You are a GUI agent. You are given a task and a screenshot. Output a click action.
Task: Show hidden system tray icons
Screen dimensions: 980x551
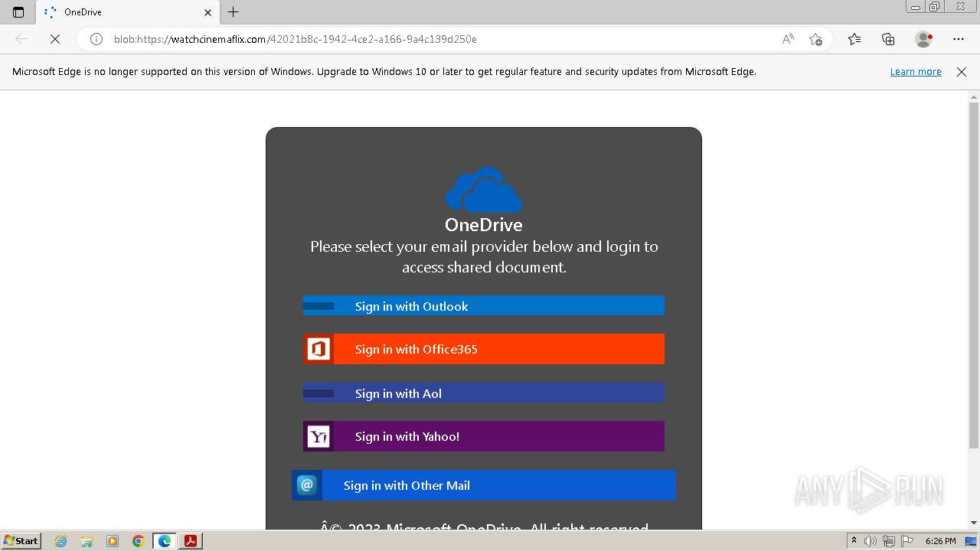[854, 541]
